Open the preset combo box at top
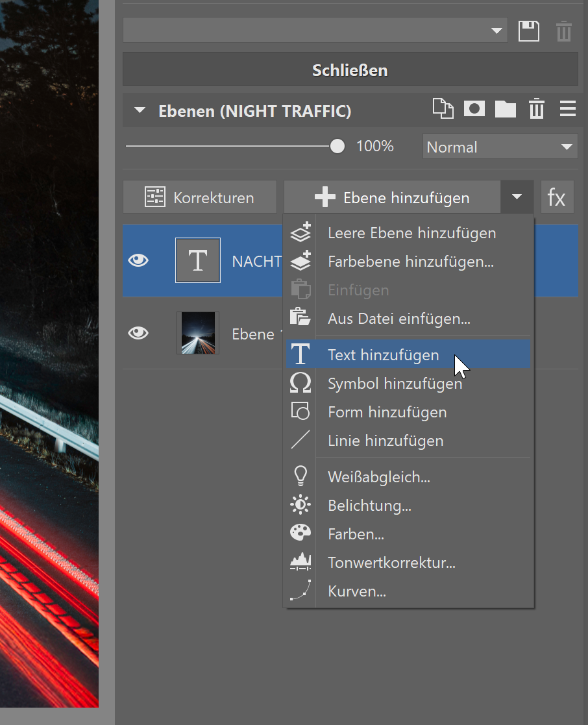588x725 pixels. pyautogui.click(x=315, y=31)
